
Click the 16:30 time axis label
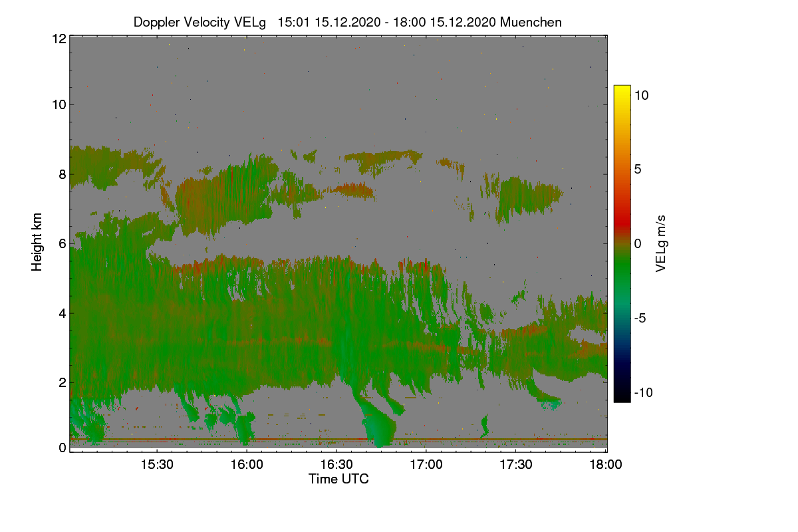coord(336,465)
